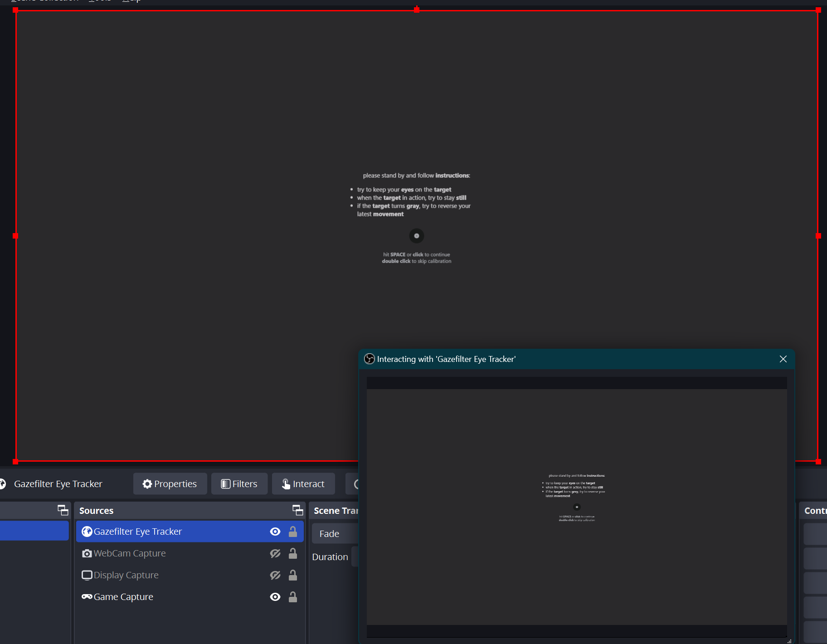Select the filmstrip icon on the Filters button
827x644 pixels.
(x=225, y=484)
